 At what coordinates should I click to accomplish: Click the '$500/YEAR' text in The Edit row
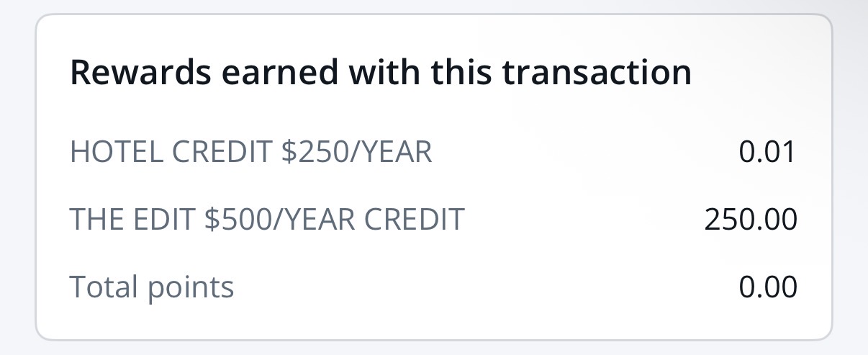click(281, 220)
